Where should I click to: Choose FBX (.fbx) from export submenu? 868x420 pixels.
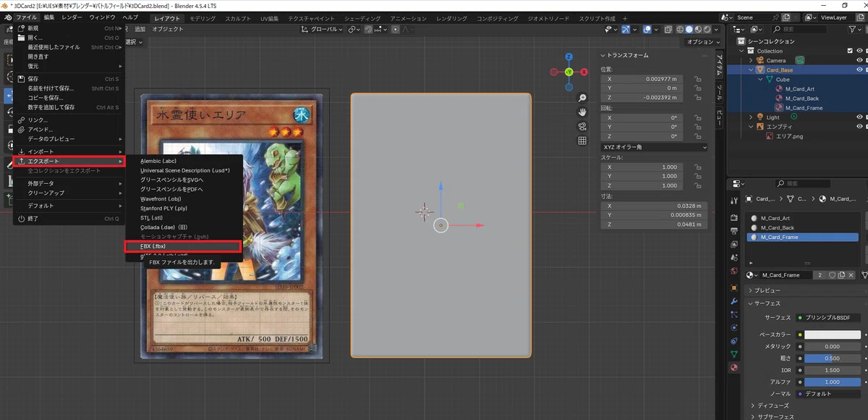tap(184, 246)
